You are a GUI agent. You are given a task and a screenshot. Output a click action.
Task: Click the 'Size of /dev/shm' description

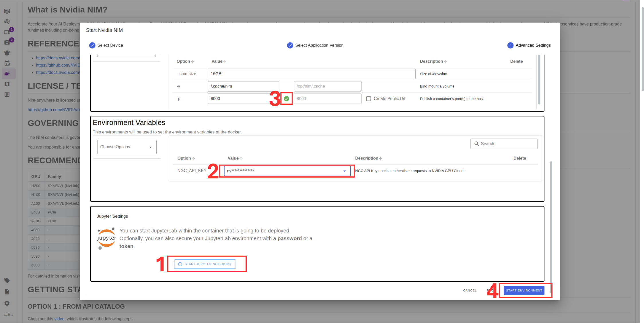click(x=433, y=74)
